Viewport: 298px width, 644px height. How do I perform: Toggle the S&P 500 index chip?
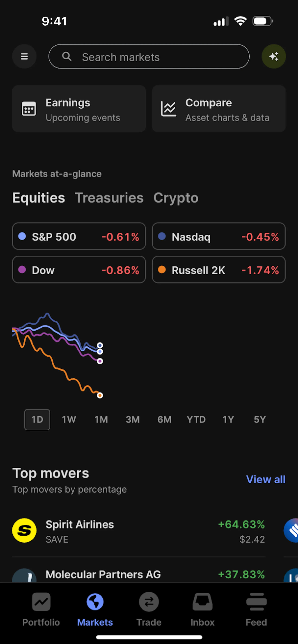tap(79, 236)
